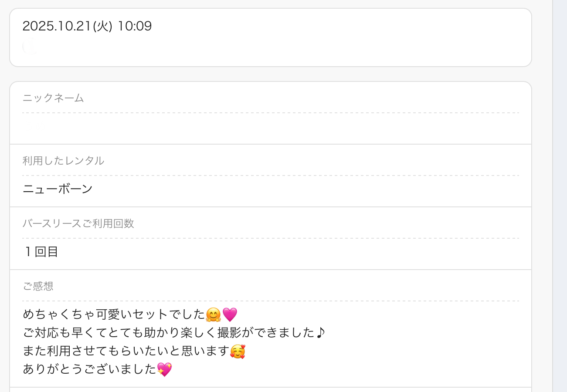Click the music note symbol in review
This screenshot has width=567, height=392.
coord(320,333)
